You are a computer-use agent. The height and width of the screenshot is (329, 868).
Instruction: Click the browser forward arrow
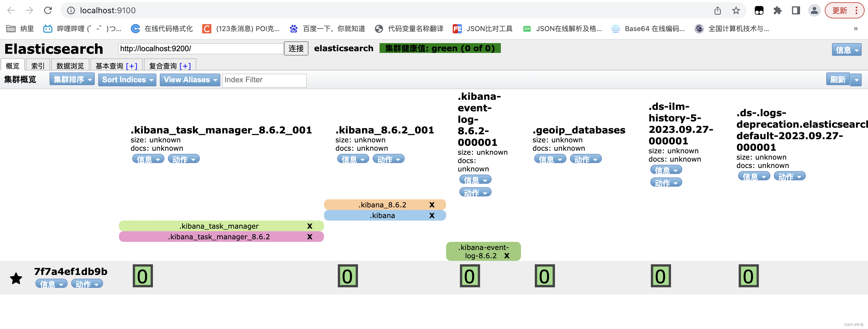click(29, 10)
